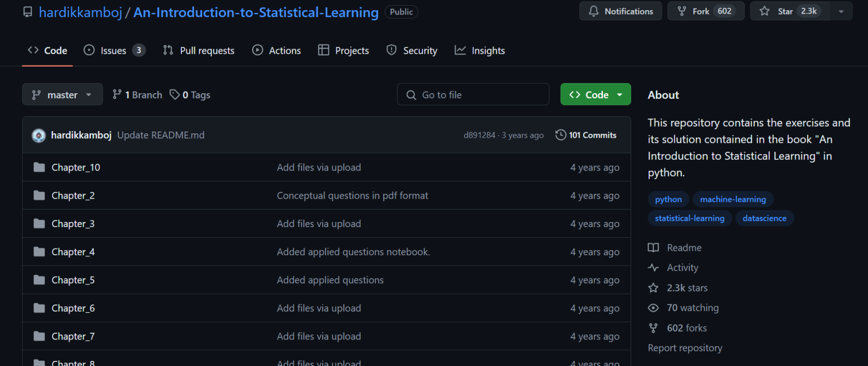Open the master branch dropdown
Viewport: 868px width, 366px height.
[62, 94]
